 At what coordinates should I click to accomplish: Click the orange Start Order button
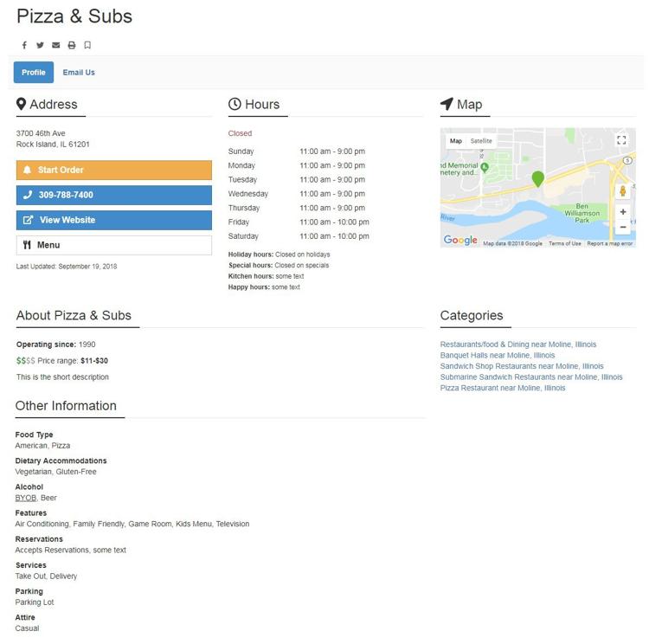pos(114,171)
